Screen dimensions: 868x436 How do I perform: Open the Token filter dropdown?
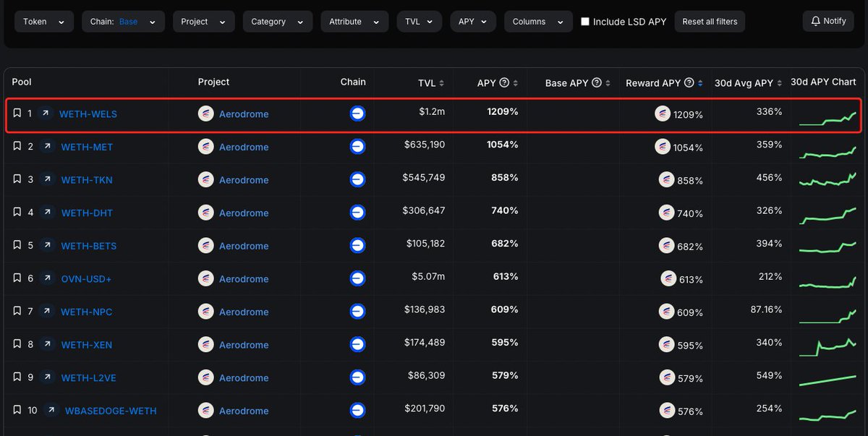click(x=43, y=21)
